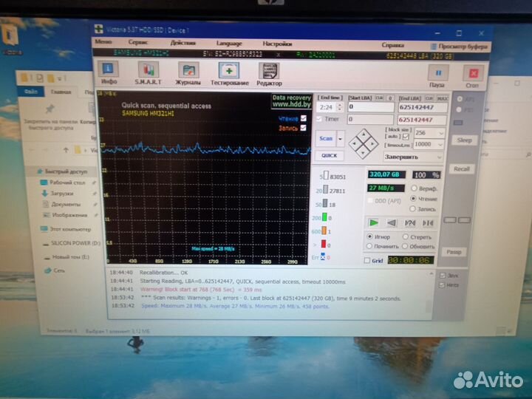Click the Sleep button
This screenshot has width=532, height=399.
(x=465, y=140)
